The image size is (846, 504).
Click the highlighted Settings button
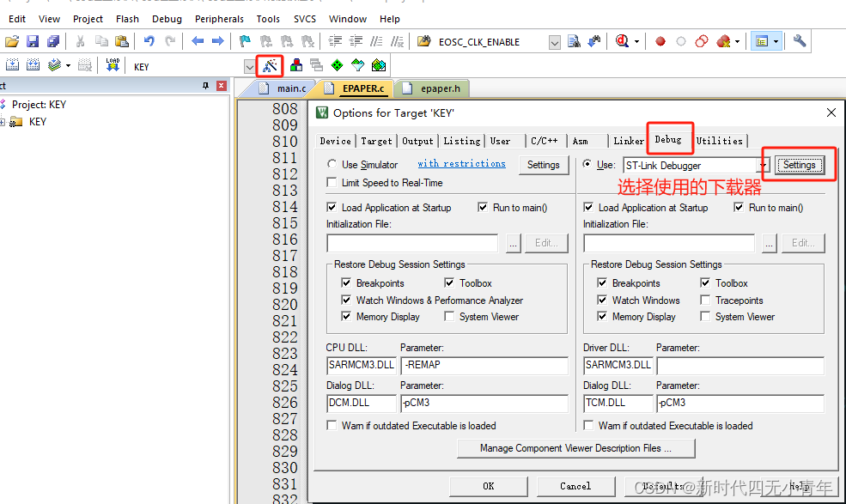(x=798, y=165)
